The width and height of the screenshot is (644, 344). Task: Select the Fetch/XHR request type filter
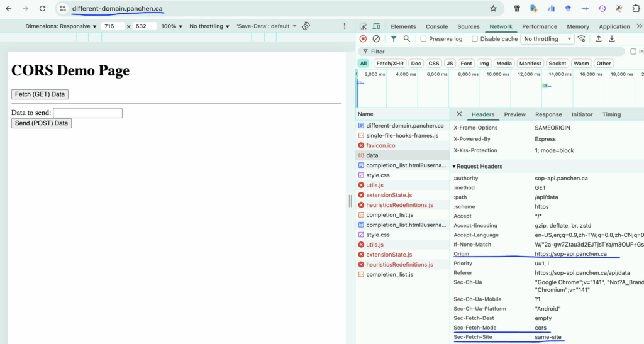point(390,64)
